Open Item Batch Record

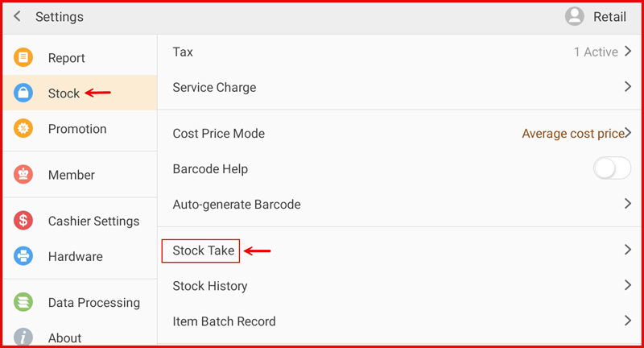[x=225, y=321]
